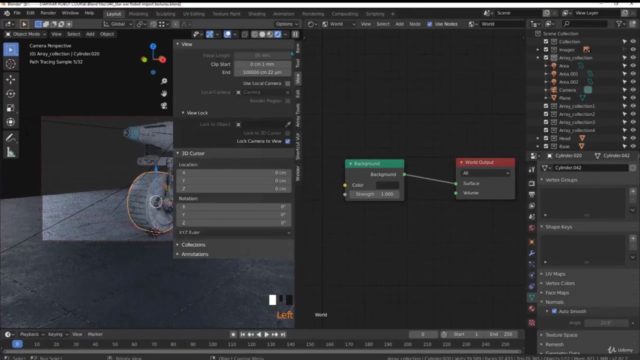Click the outliner filter funnel icon
Image resolution: width=640 pixels, height=360 pixels.
coord(619,24)
